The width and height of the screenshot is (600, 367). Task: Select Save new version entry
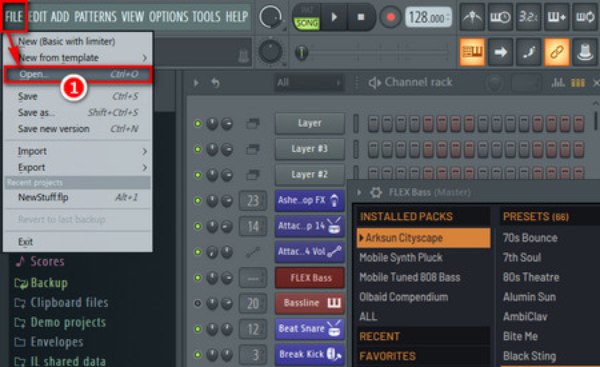(78, 129)
